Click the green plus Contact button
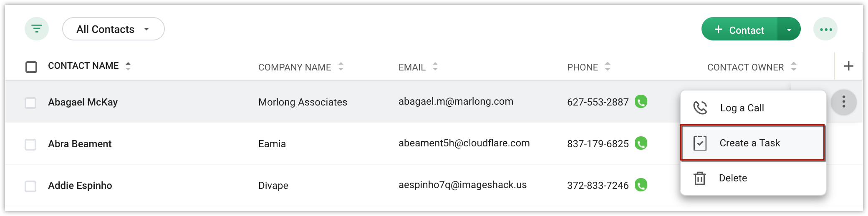The width and height of the screenshot is (868, 216). click(x=739, y=29)
